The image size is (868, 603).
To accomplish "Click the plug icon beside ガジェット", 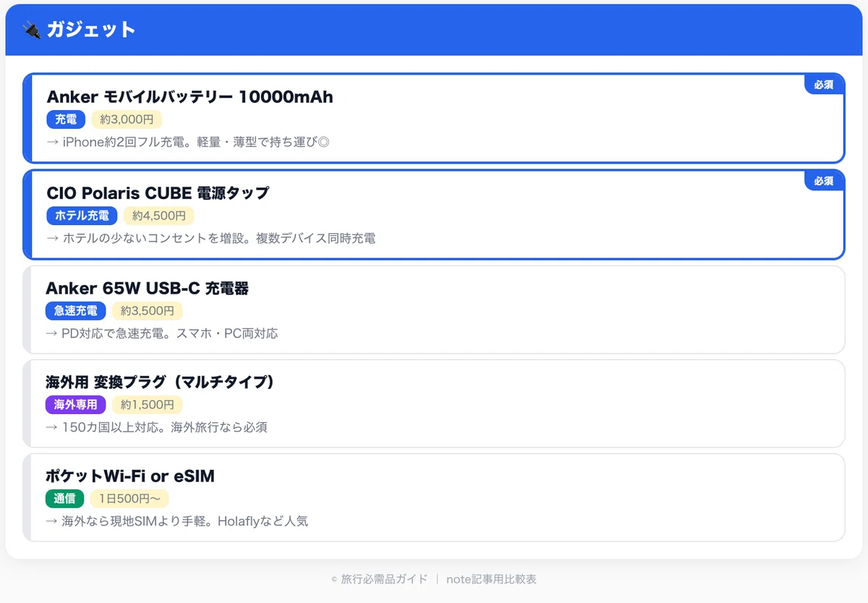I will click(30, 30).
